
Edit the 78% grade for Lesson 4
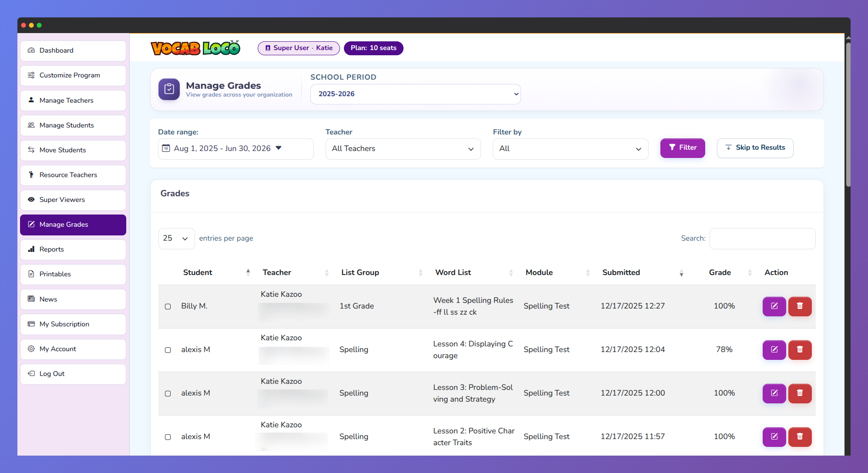(x=774, y=350)
